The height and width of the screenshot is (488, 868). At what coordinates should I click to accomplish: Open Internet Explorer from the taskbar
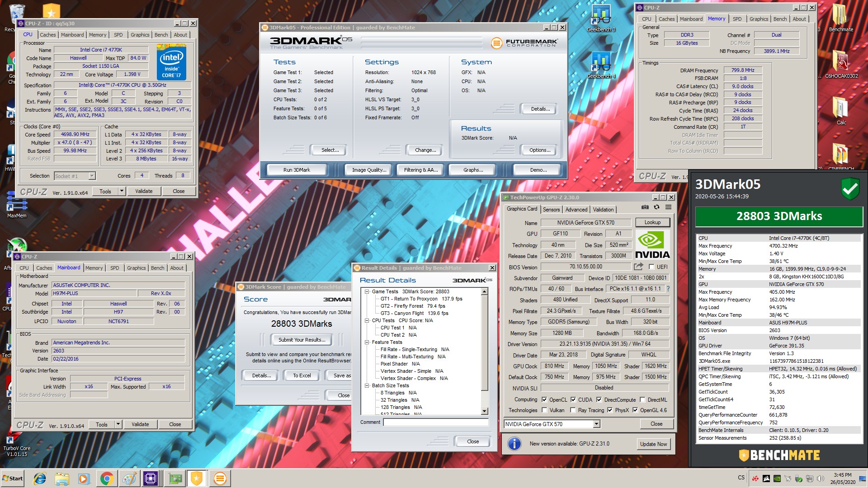40,479
